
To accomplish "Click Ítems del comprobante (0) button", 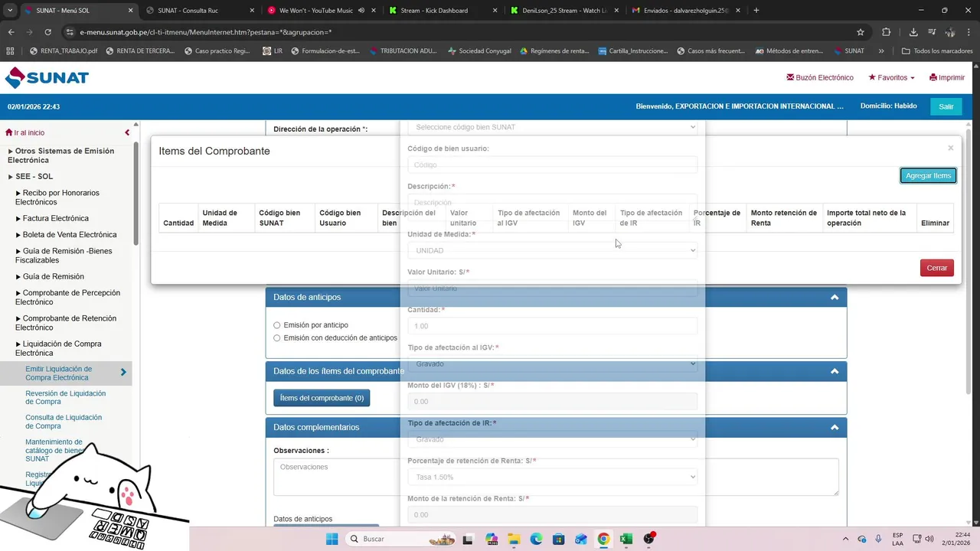I will (322, 398).
